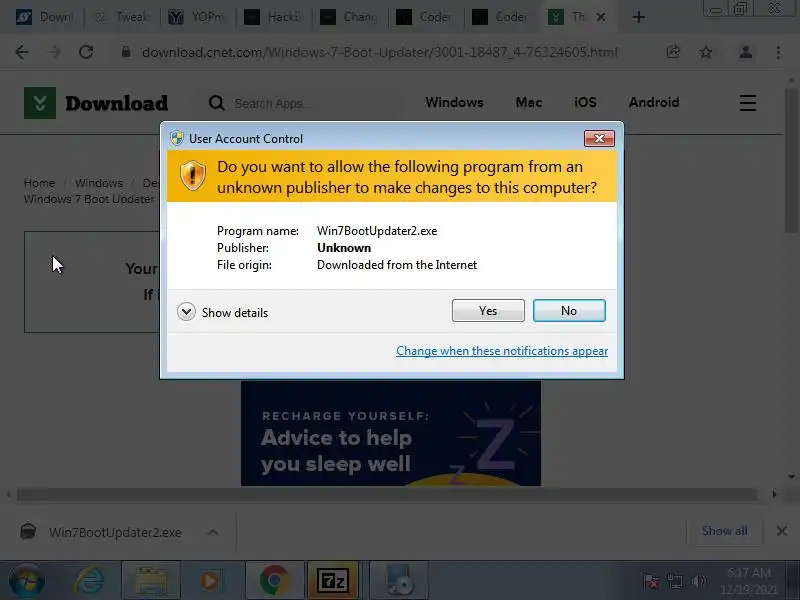Open the Windows category menu
This screenshot has height=600, width=800.
coord(454,103)
